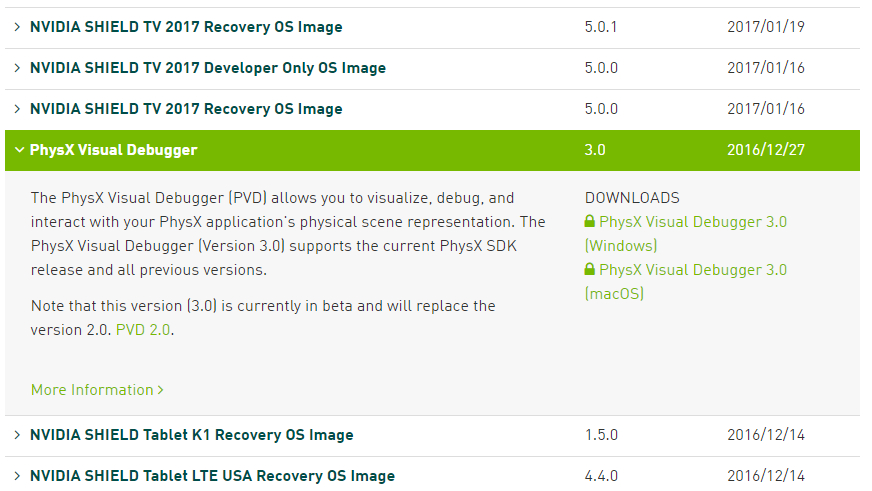Viewport: 872px width, 491px height.
Task: Click the arrow after More Information
Action: [161, 390]
